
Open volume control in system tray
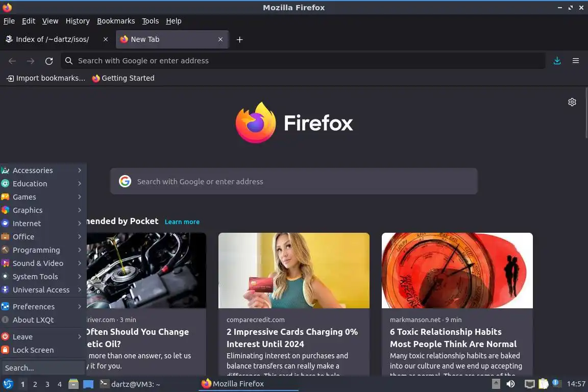click(x=510, y=384)
